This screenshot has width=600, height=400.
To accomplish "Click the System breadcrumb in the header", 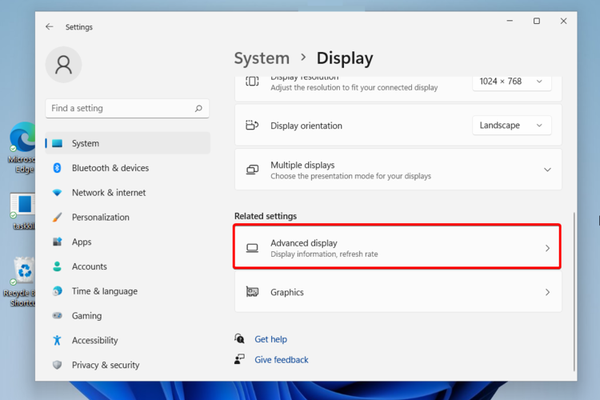I will [261, 58].
